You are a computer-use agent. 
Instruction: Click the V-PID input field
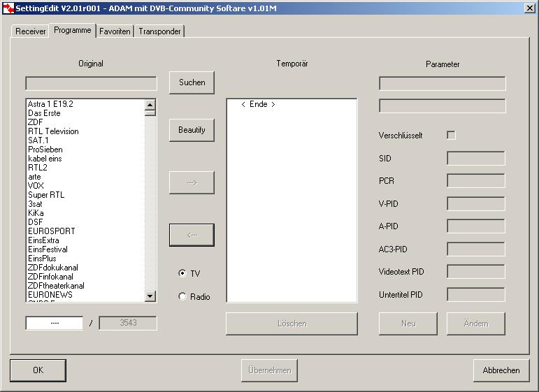[476, 203]
